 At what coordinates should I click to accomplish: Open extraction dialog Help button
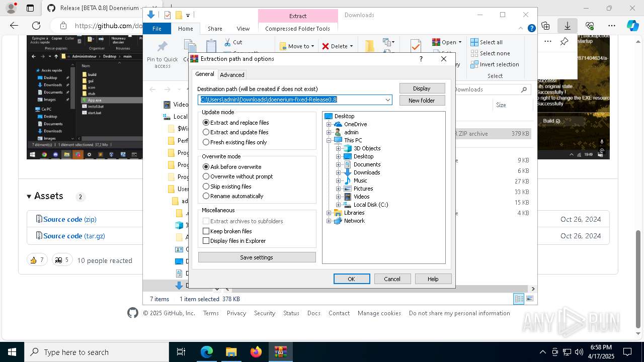[433, 279]
